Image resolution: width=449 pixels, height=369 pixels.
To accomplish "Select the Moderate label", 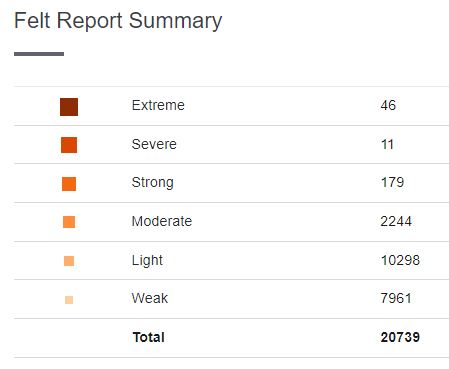I will click(x=162, y=221).
